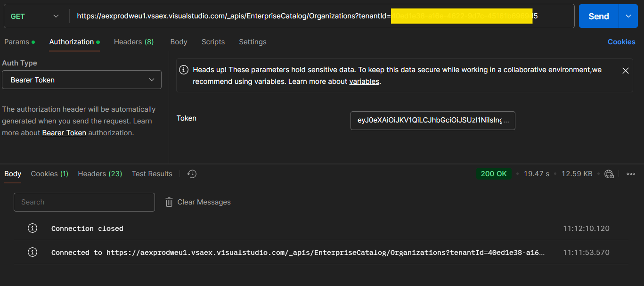Open the variables link in the banner

[x=364, y=81]
